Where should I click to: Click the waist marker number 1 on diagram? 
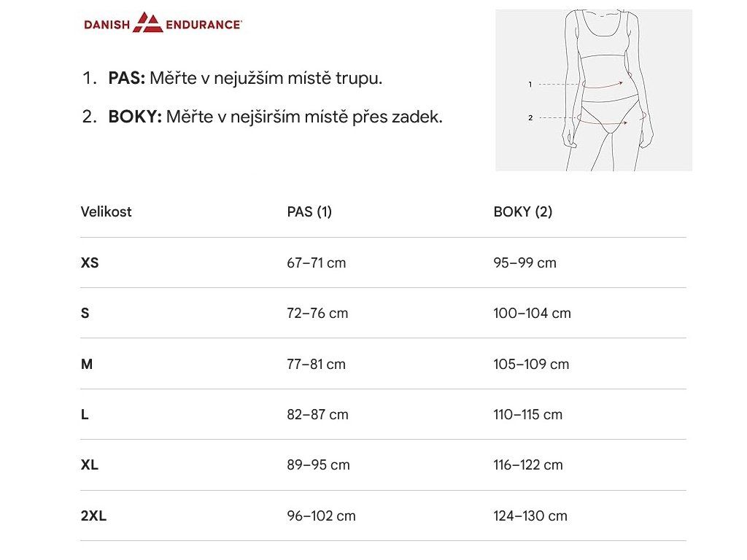(x=530, y=85)
